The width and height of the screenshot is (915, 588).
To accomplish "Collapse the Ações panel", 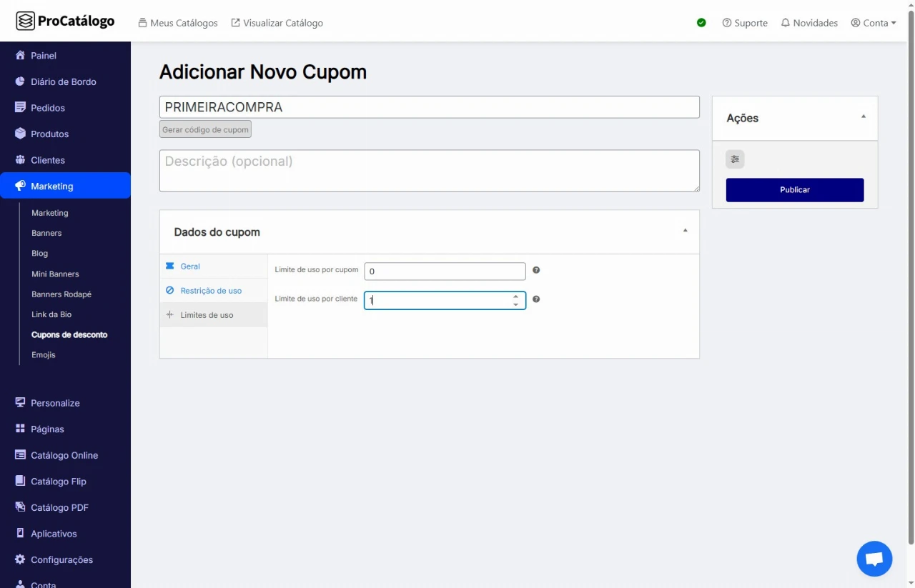I will (863, 116).
